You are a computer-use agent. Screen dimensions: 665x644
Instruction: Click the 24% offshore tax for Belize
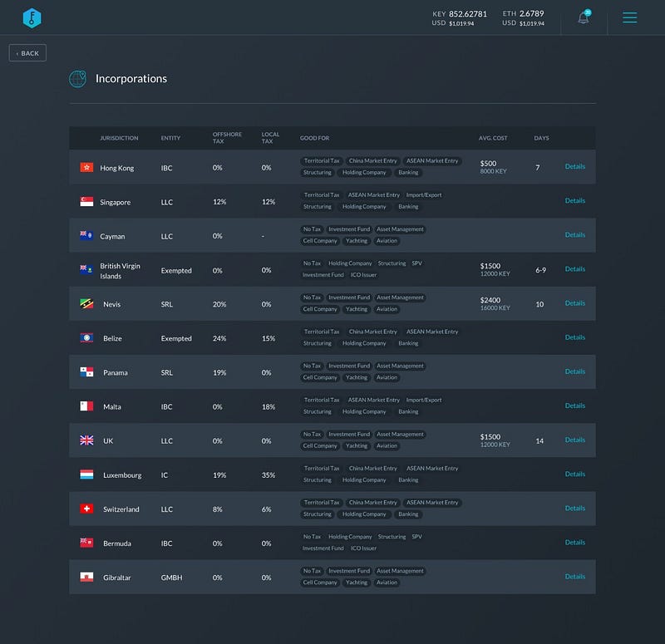[x=219, y=338]
